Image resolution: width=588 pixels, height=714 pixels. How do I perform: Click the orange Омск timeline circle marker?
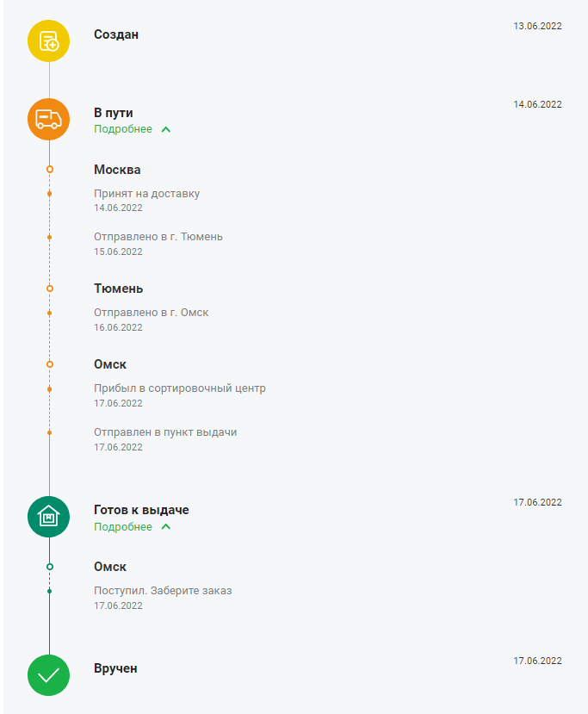pyautogui.click(x=50, y=364)
